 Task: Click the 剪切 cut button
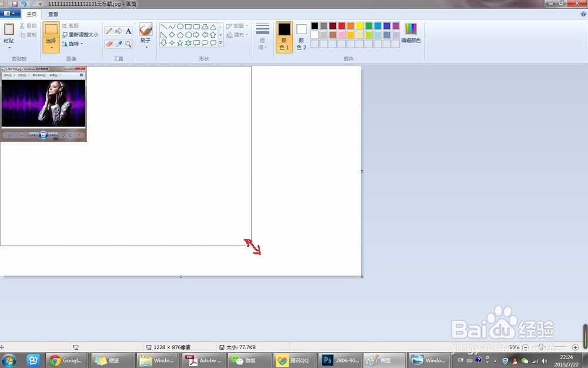(x=28, y=26)
